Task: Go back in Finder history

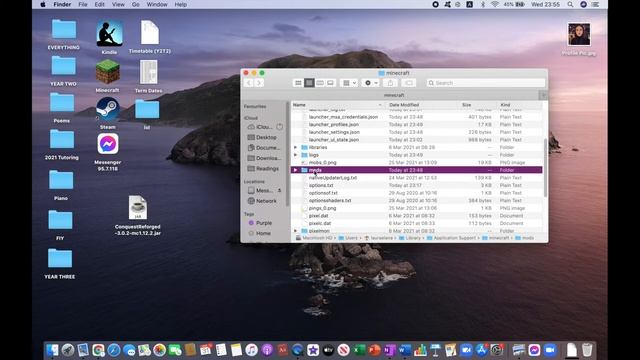Action: pos(249,83)
